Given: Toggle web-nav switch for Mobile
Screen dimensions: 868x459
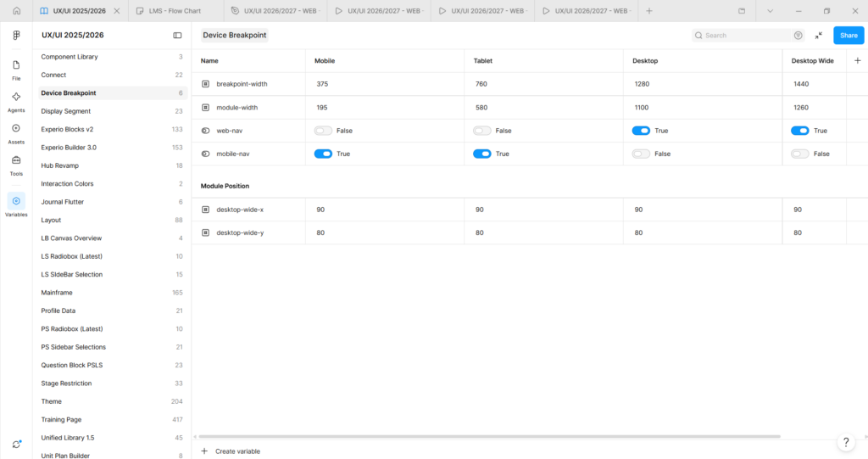Looking at the screenshot, I should tap(323, 131).
